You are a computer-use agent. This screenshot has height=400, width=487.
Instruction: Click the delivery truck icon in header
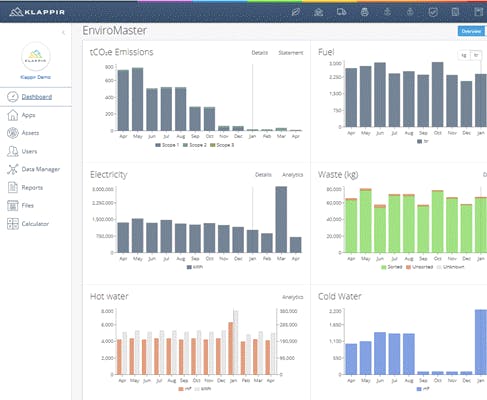[x=341, y=12]
